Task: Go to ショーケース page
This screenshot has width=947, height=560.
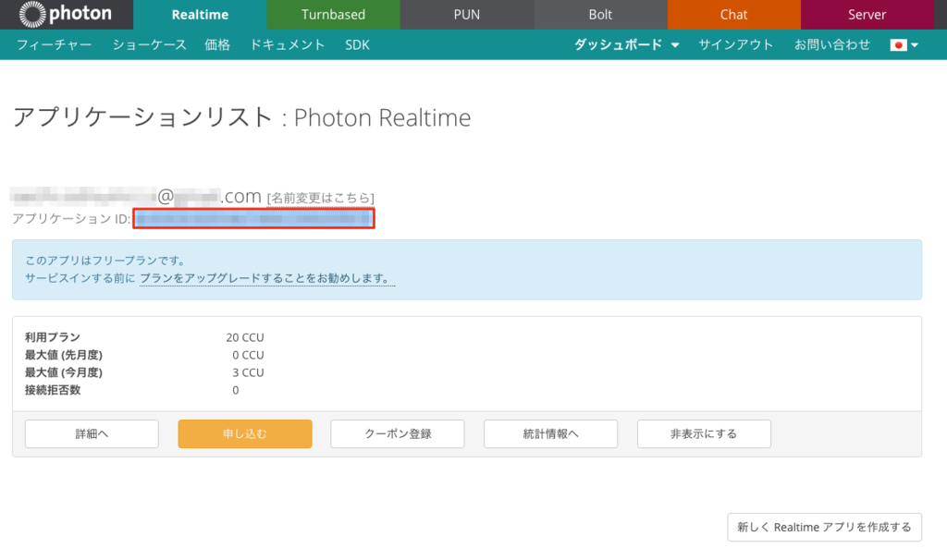Action: [x=149, y=44]
